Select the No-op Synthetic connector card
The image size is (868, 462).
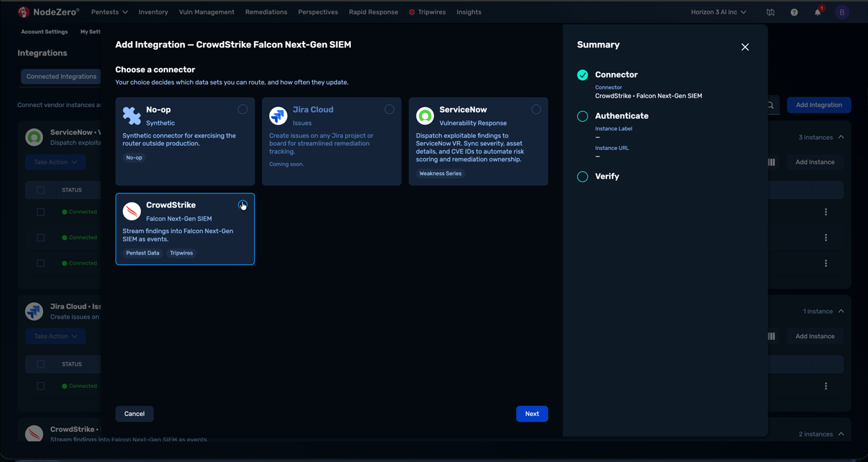point(185,141)
